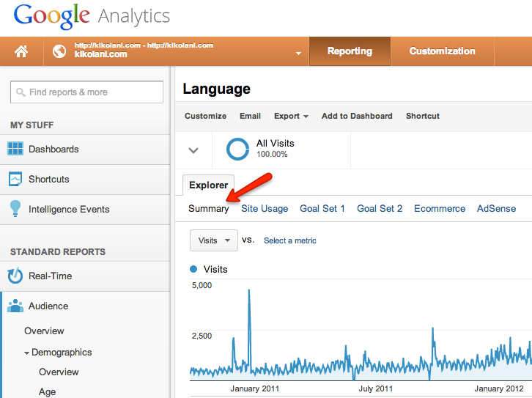Click the globe icon beside kikolani.com

[60, 51]
